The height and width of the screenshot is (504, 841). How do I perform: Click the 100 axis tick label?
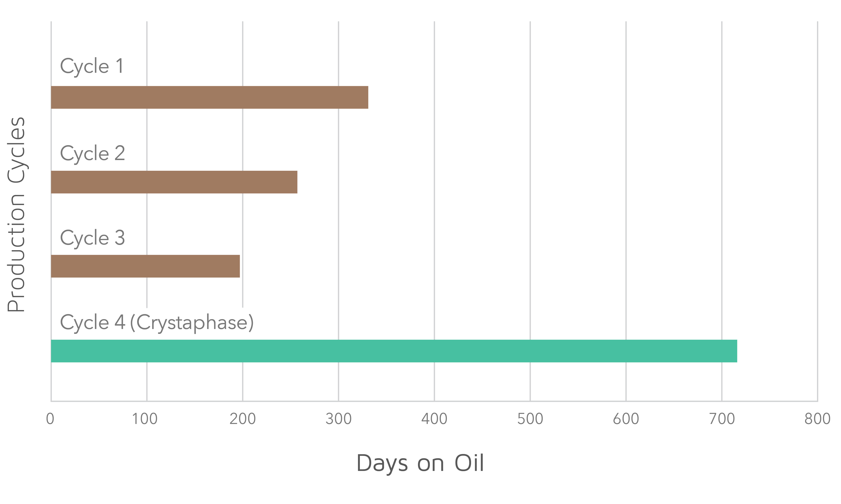[x=145, y=419]
